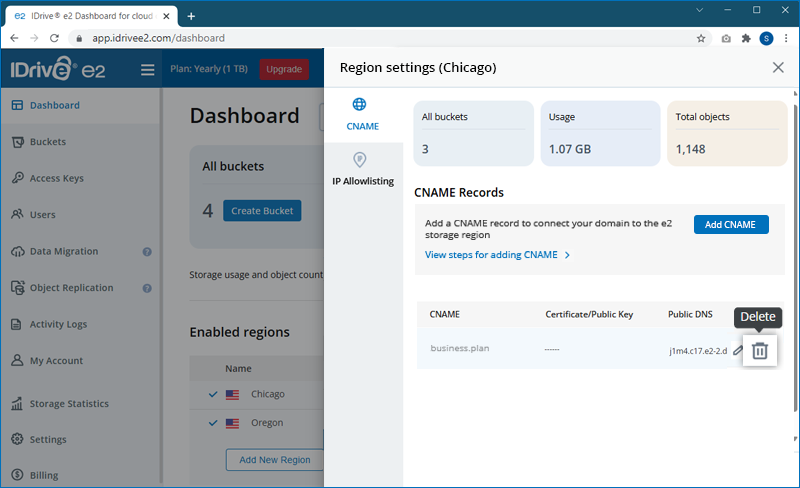Click the browser address bar

[380, 39]
